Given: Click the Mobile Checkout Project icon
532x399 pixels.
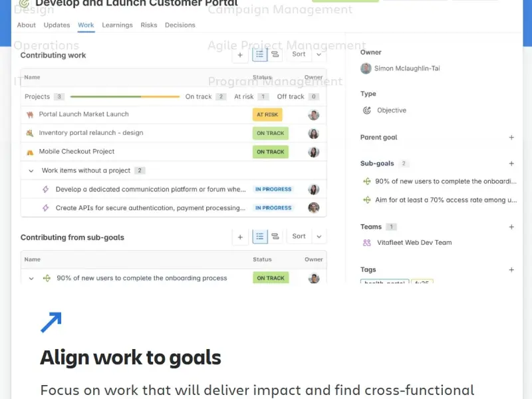Looking at the screenshot, I should click(x=30, y=152).
